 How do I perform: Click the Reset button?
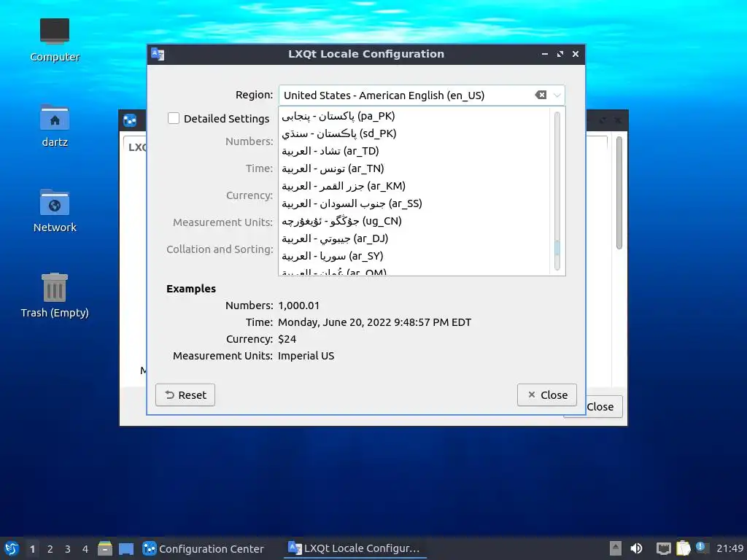coord(185,394)
